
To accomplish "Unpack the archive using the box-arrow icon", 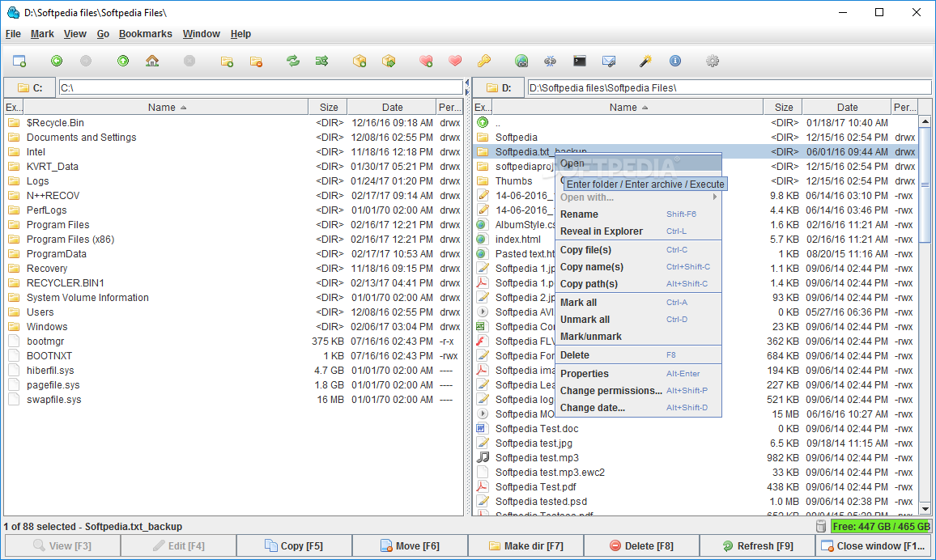I will 389,61.
